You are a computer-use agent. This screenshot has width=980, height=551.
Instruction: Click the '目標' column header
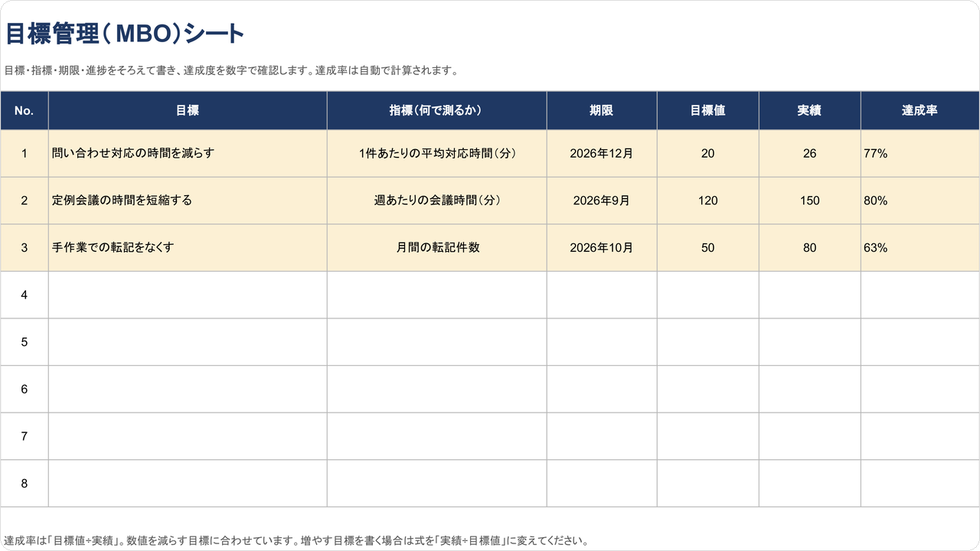pos(188,110)
